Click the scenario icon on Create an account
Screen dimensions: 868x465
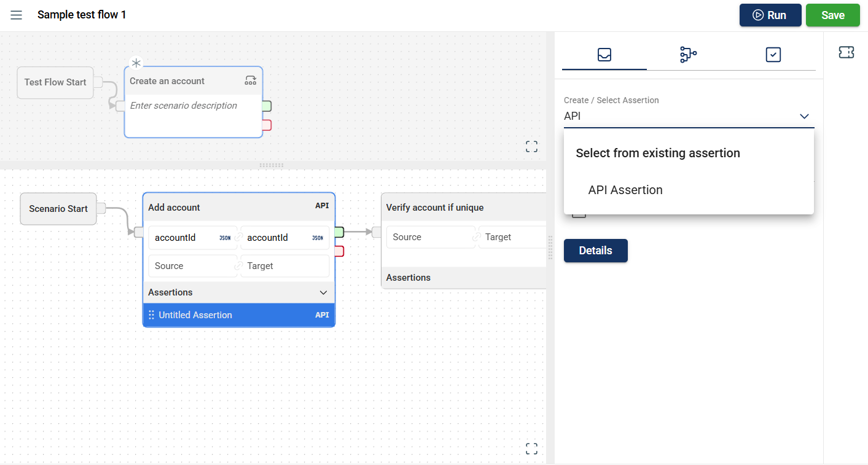[x=251, y=80]
